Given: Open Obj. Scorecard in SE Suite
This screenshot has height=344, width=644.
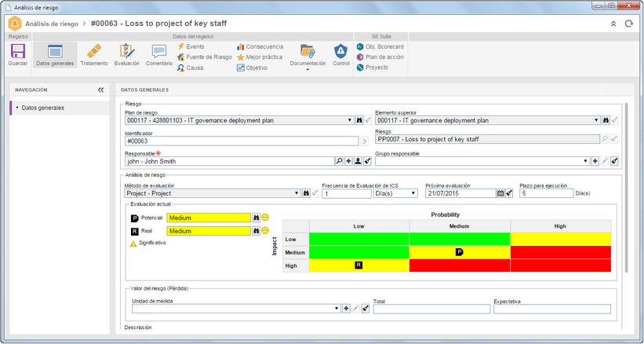Looking at the screenshot, I should pyautogui.click(x=380, y=46).
